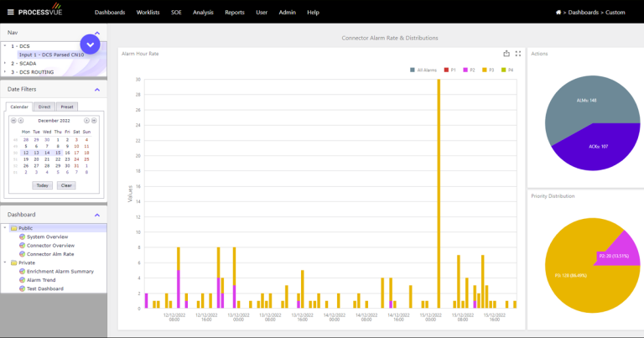The image size is (644, 338).
Task: Click the Public folder icon
Action: (13, 228)
